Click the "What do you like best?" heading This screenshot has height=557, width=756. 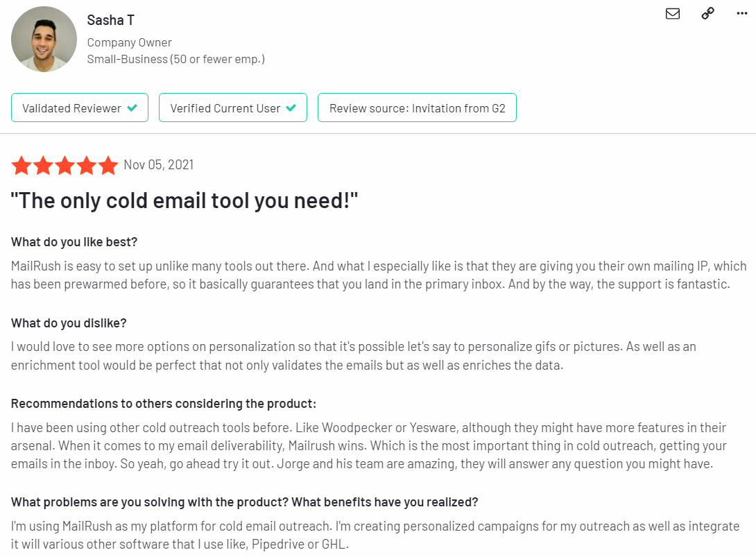tap(74, 241)
